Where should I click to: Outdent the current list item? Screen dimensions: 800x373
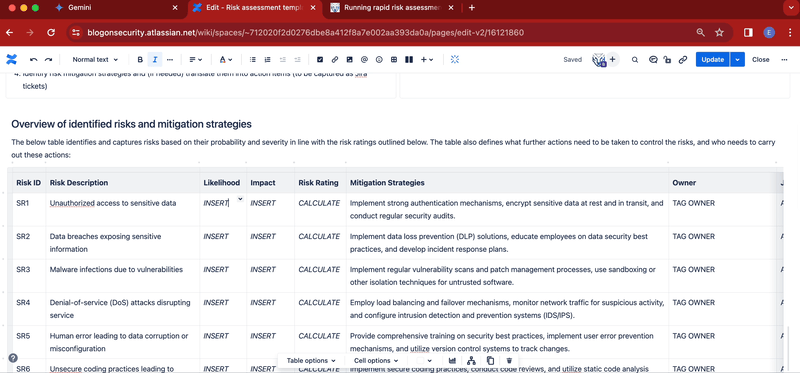[283, 60]
